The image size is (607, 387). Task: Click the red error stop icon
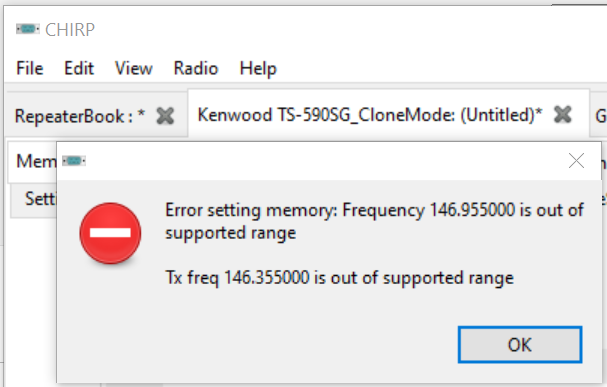click(110, 233)
